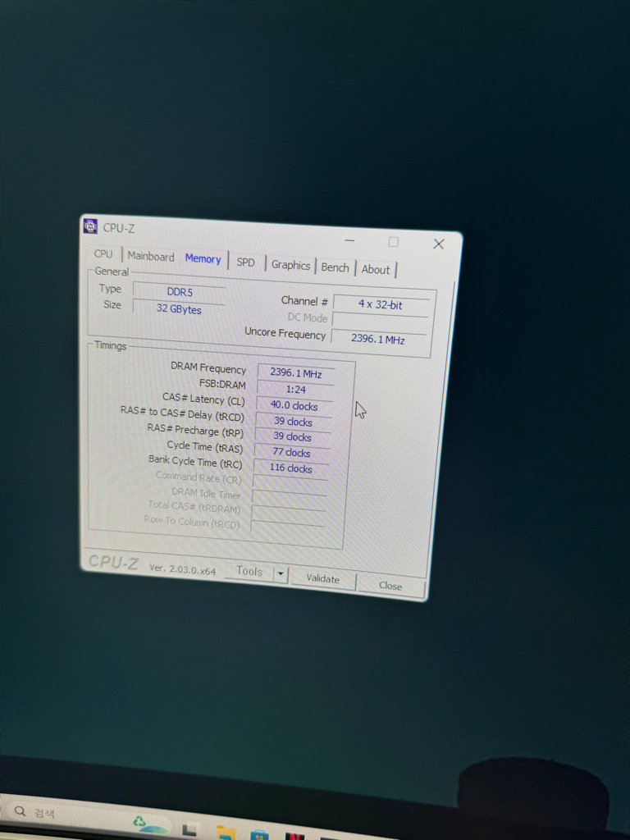Click the DRAM Frequency value field
The width and height of the screenshot is (630, 840).
[x=295, y=373]
